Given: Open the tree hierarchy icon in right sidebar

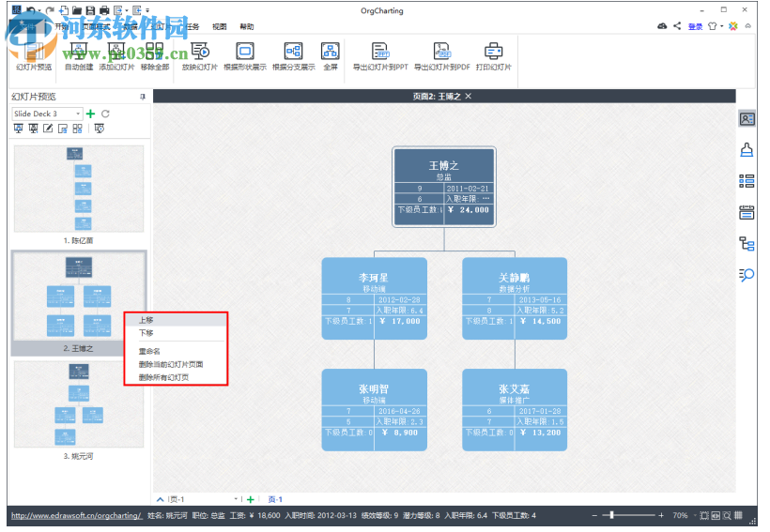Looking at the screenshot, I should click(x=747, y=243).
